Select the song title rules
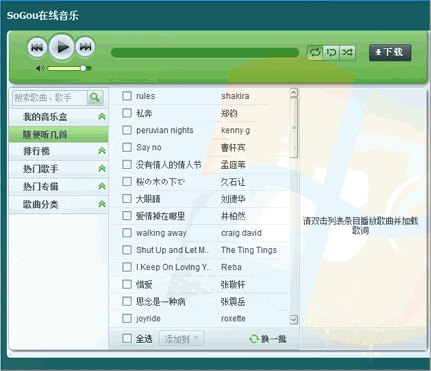Viewport: 431px width, 371px height. pos(146,96)
